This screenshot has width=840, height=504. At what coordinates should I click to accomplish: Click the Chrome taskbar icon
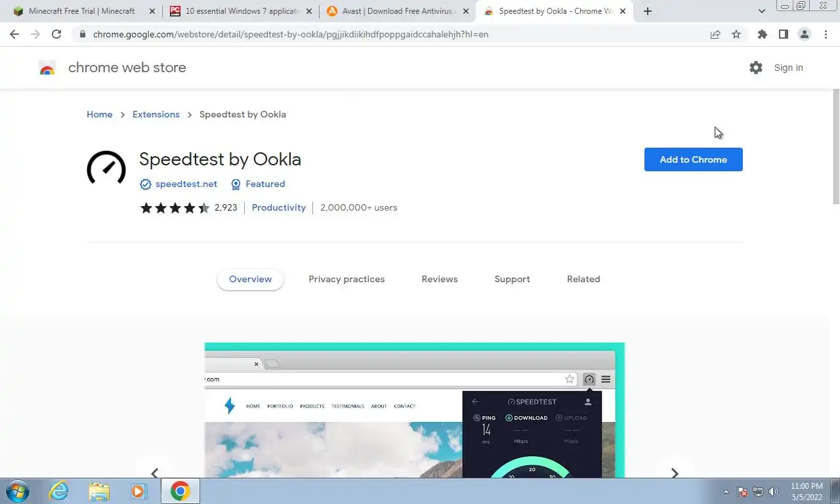180,491
